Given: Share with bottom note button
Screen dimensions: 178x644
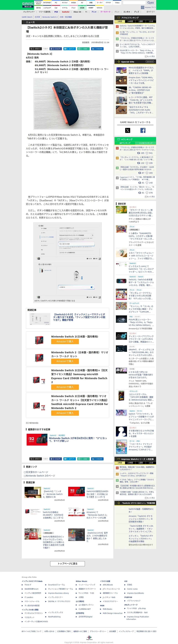Looking at the screenshot, I should tap(83, 459).
